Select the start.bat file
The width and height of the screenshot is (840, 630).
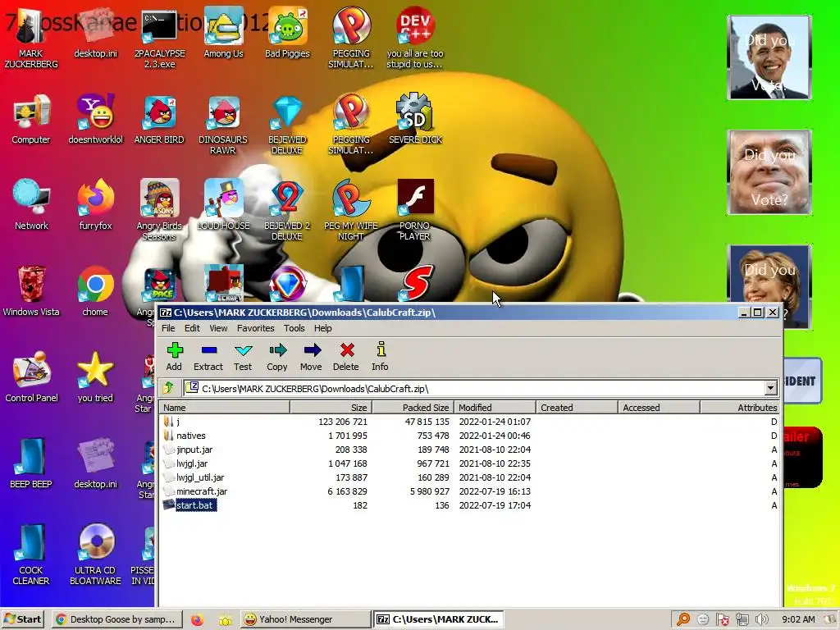tap(469, 505)
